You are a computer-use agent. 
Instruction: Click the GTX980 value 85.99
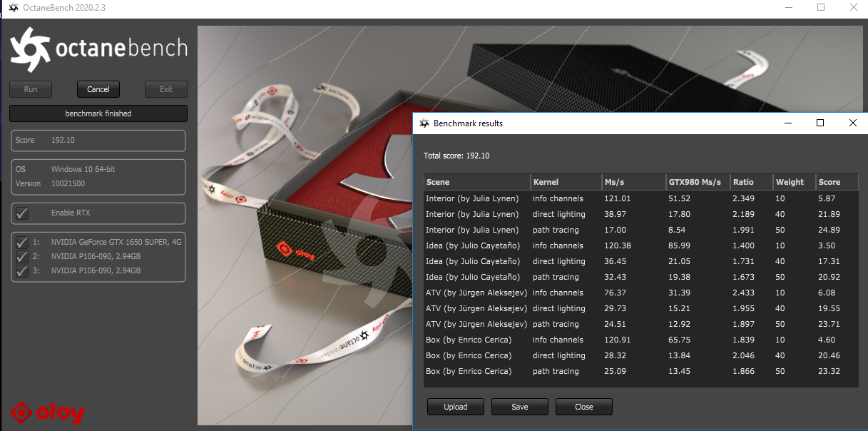click(x=680, y=245)
